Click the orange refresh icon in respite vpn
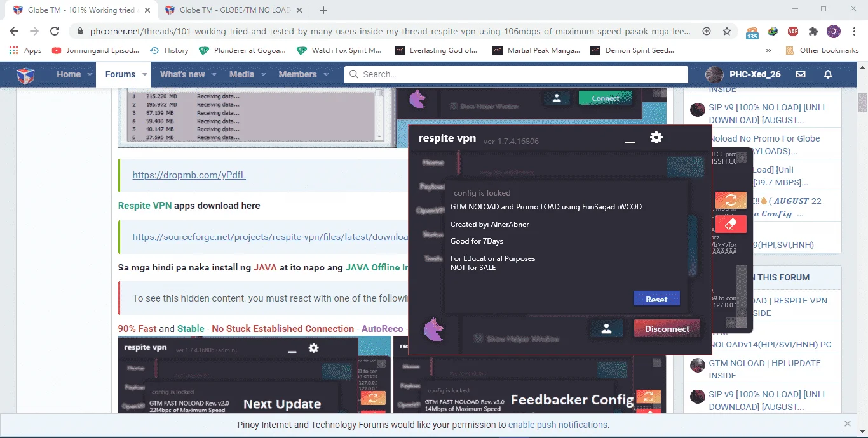868x438 pixels. (731, 199)
